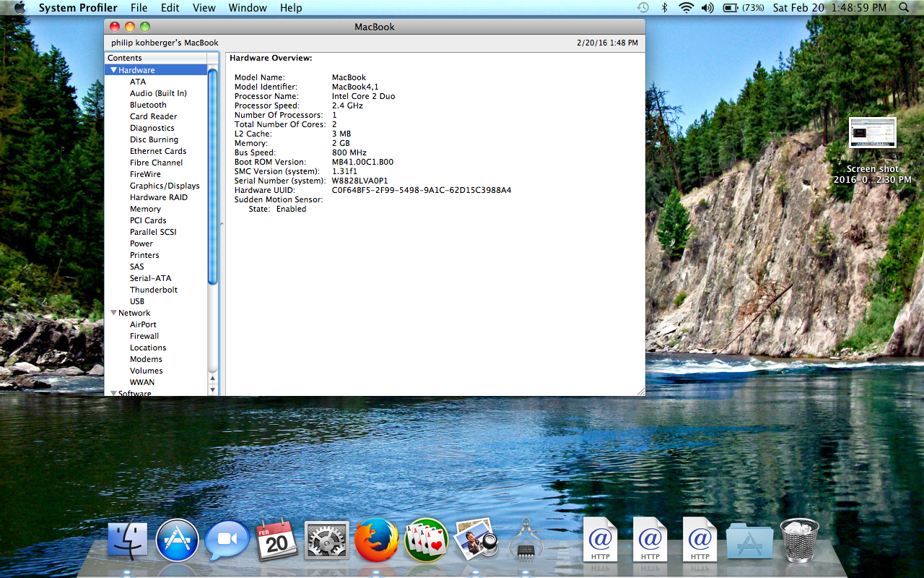
Task: Select Fibre Channel in sidebar
Action: tap(156, 163)
